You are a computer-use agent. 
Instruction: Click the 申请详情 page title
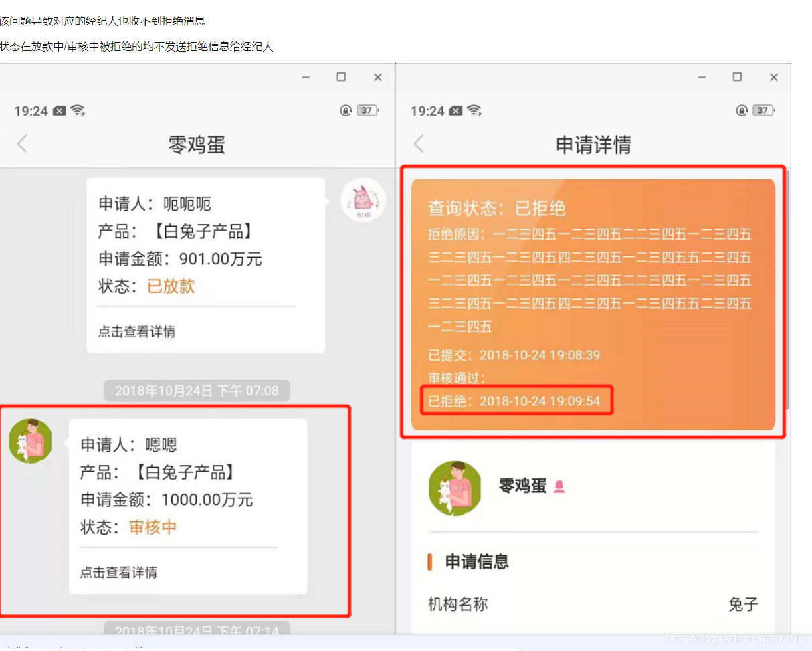593,145
